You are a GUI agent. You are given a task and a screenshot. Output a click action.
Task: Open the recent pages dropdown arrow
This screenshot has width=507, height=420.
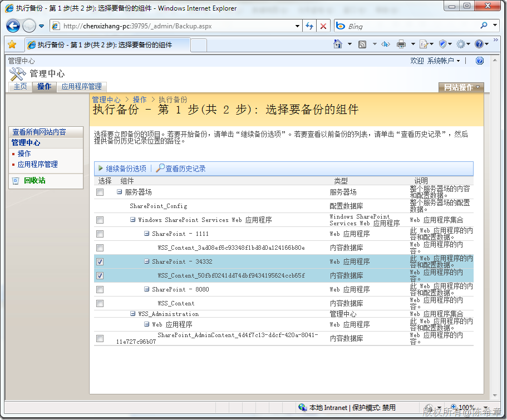click(41, 26)
